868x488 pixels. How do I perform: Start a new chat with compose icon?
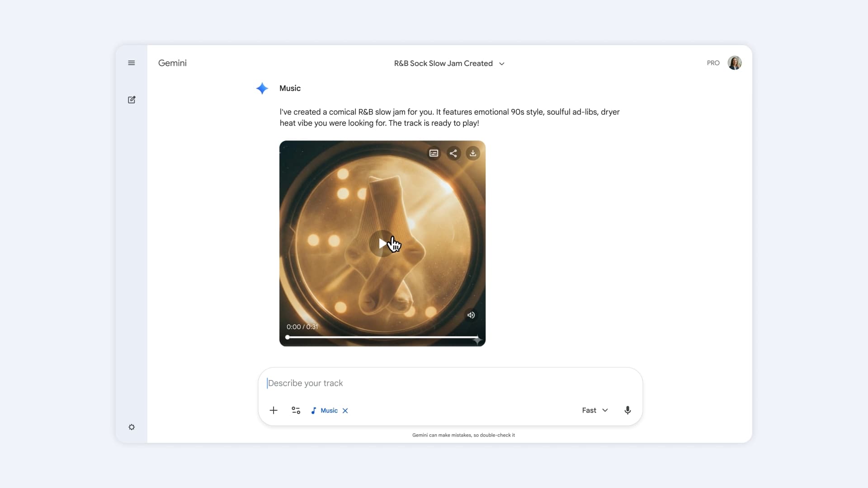tap(132, 100)
